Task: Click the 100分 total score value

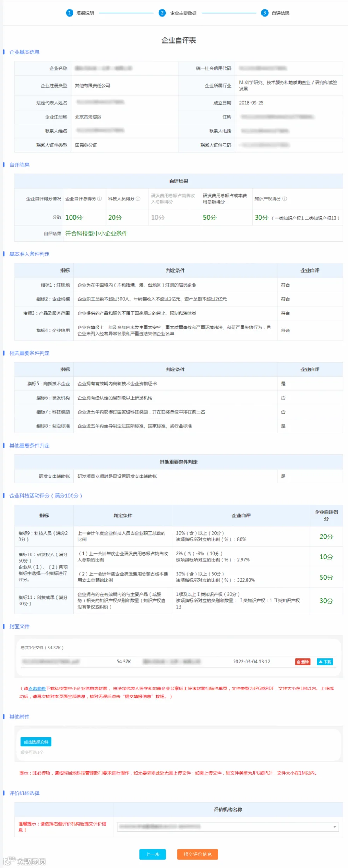Action: pyautogui.click(x=74, y=218)
